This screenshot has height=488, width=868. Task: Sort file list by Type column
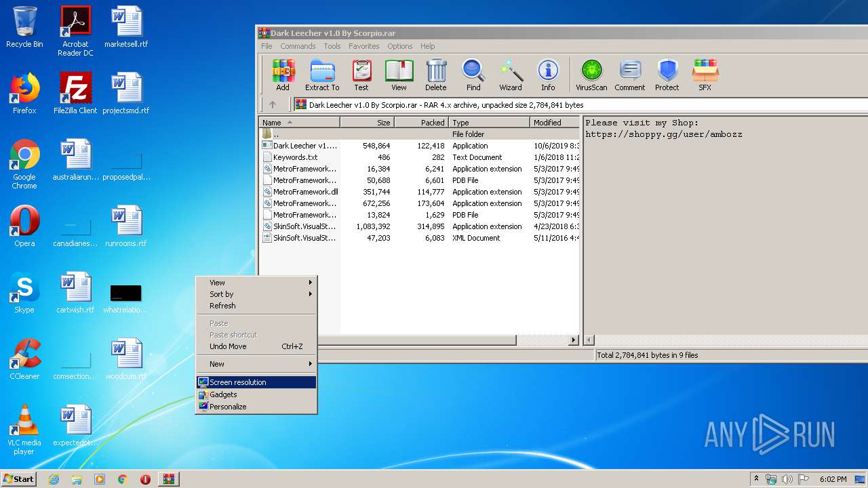[489, 123]
